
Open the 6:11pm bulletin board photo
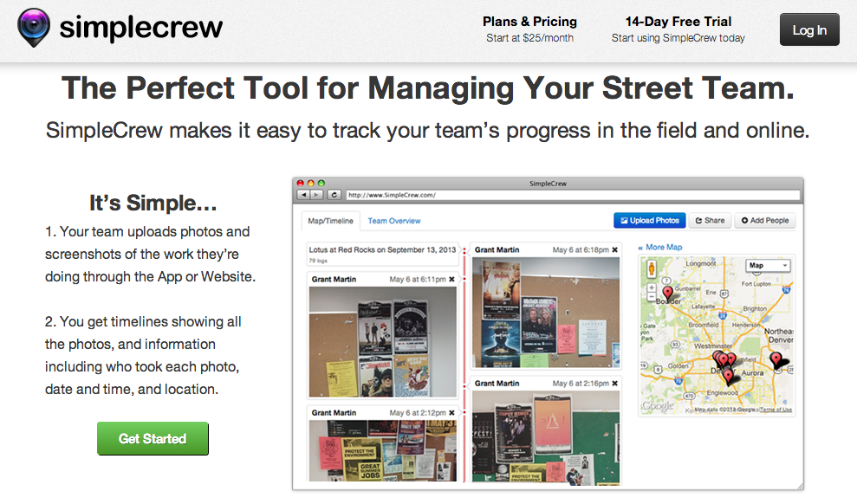pyautogui.click(x=383, y=342)
